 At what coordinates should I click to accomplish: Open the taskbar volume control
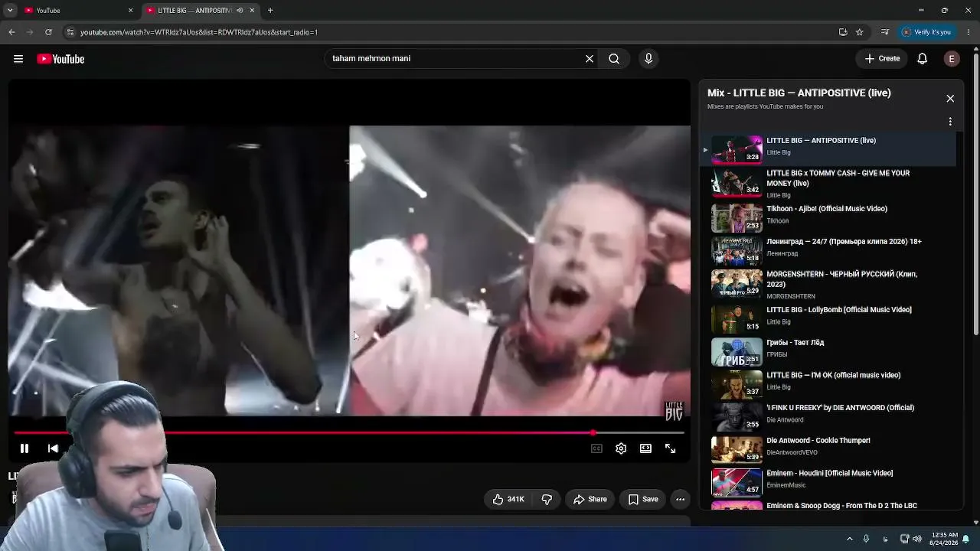pyautogui.click(x=917, y=539)
